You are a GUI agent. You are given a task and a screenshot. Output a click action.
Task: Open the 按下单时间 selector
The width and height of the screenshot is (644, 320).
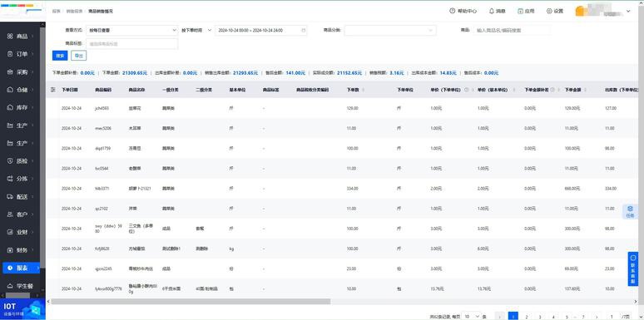click(196, 31)
